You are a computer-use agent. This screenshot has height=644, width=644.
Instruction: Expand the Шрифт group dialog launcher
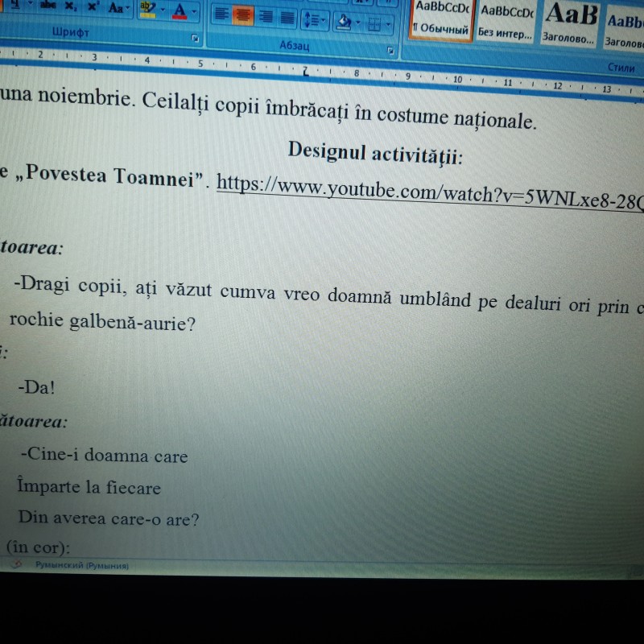click(x=195, y=38)
